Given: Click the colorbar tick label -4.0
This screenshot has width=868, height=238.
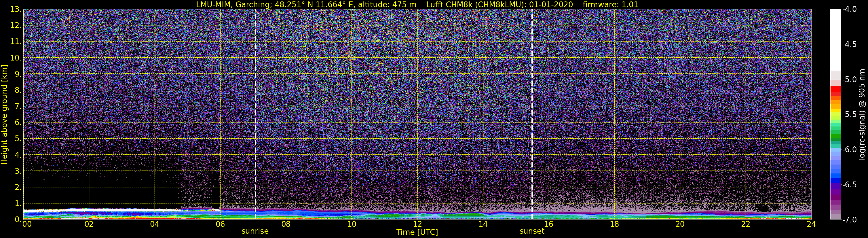Looking at the screenshot, I should (x=849, y=9).
